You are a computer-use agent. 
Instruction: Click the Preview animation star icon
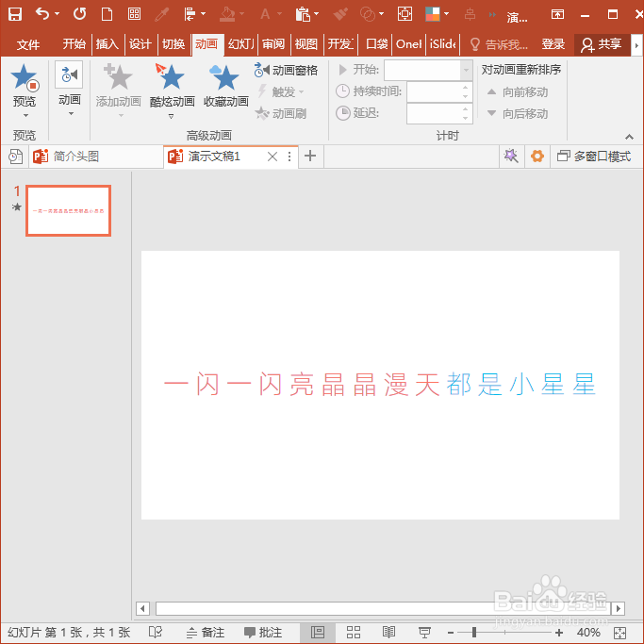pyautogui.click(x=25, y=77)
